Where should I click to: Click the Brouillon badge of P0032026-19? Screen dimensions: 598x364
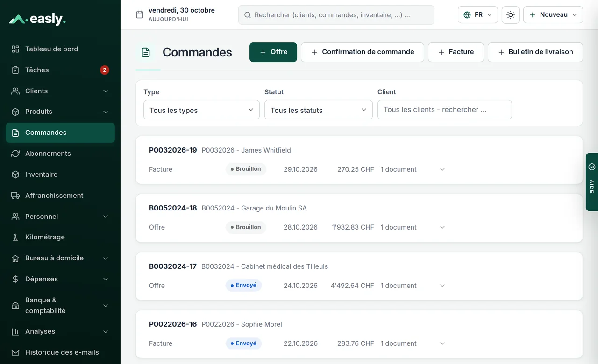point(246,169)
